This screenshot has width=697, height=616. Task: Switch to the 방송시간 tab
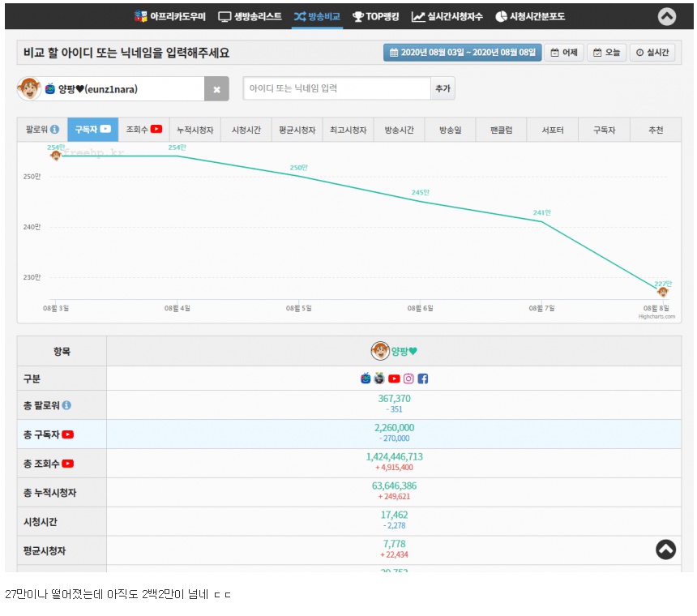pyautogui.click(x=400, y=130)
